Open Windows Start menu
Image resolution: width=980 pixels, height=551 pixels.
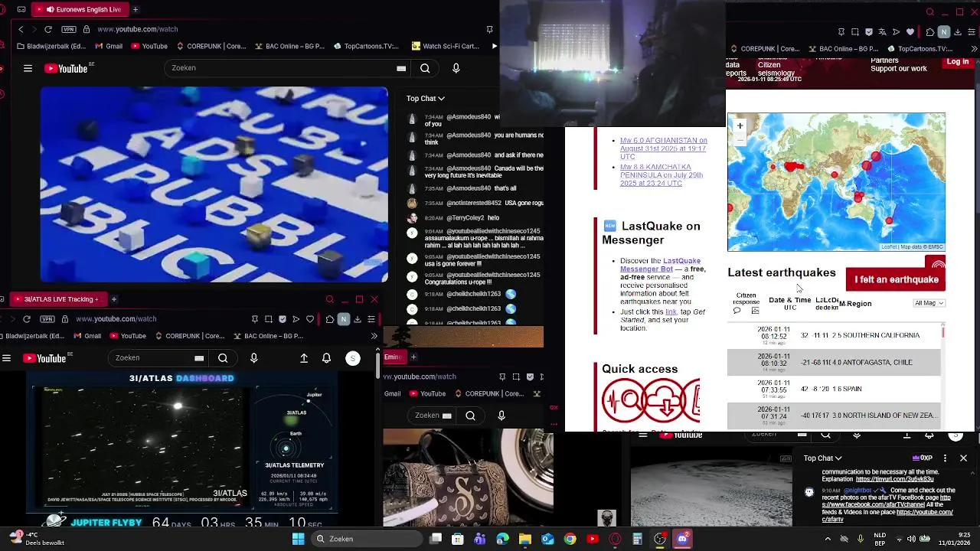point(298,539)
